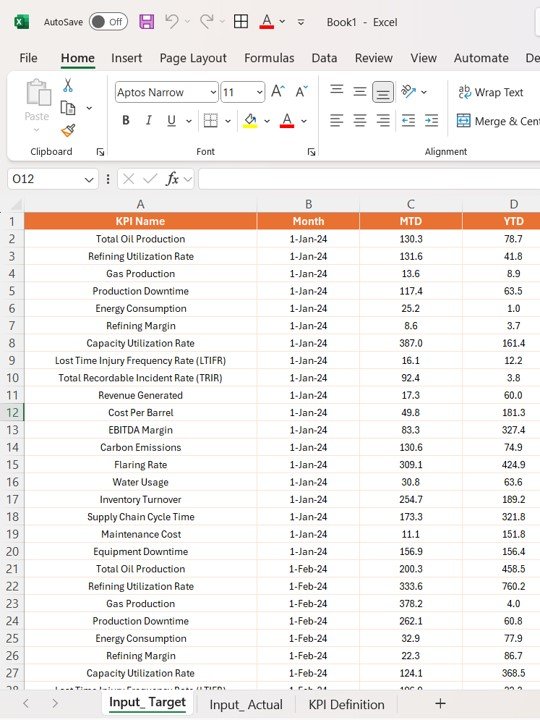540x720 pixels.
Task: Click the Insert Function fx icon
Action: click(x=172, y=179)
